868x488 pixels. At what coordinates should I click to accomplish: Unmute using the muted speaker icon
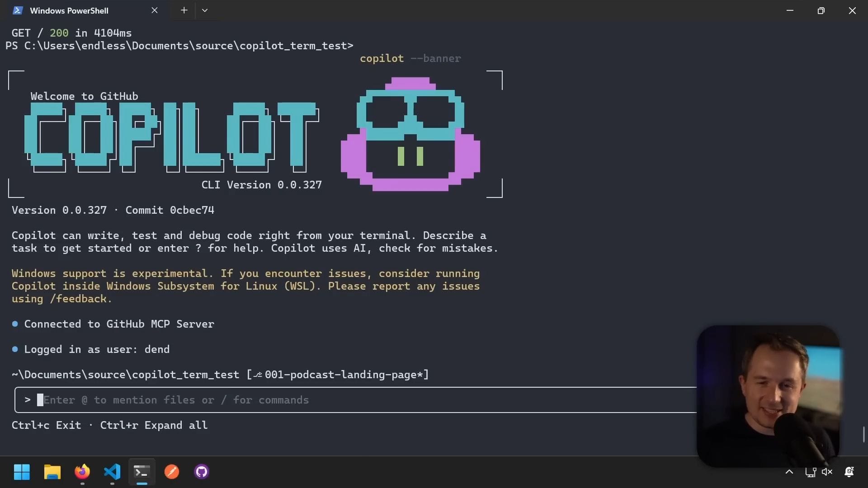coord(827,472)
